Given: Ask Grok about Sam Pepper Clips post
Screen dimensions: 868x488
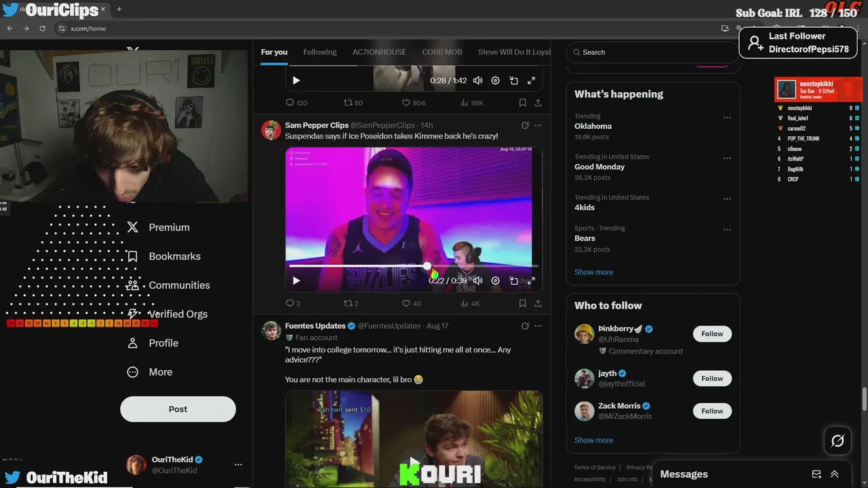Looking at the screenshot, I should (x=525, y=125).
